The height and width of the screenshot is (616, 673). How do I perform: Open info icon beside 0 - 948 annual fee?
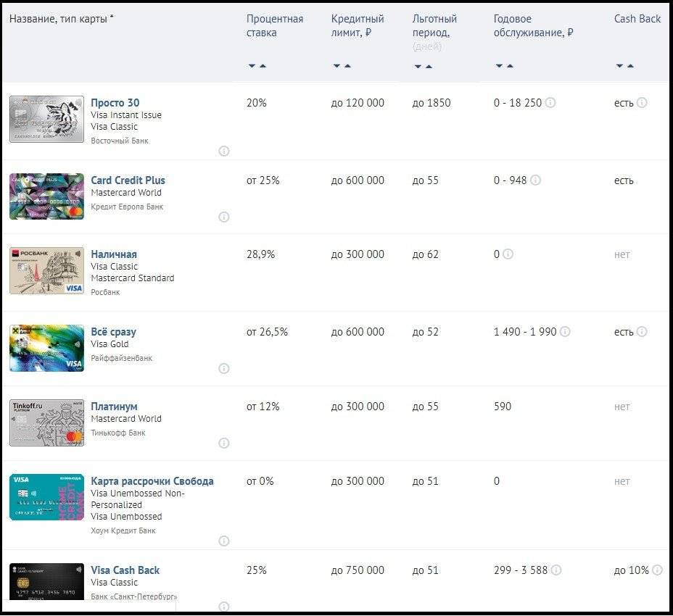535,180
